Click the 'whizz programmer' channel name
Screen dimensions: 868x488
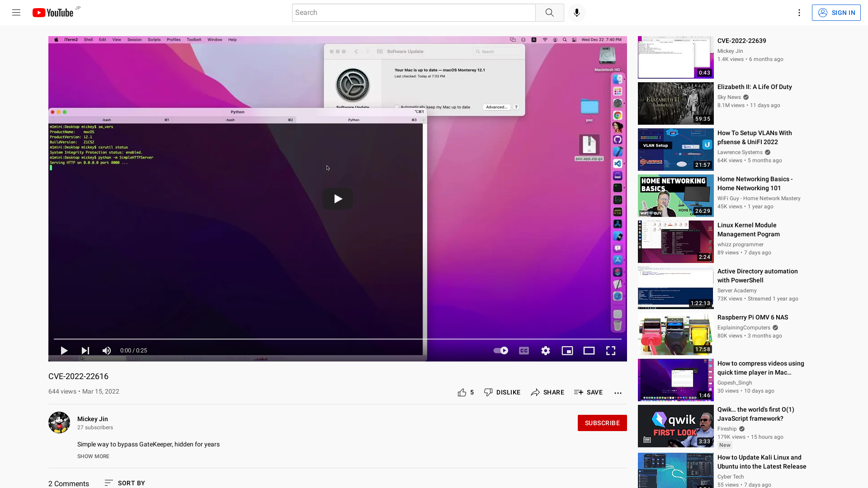pos(740,244)
